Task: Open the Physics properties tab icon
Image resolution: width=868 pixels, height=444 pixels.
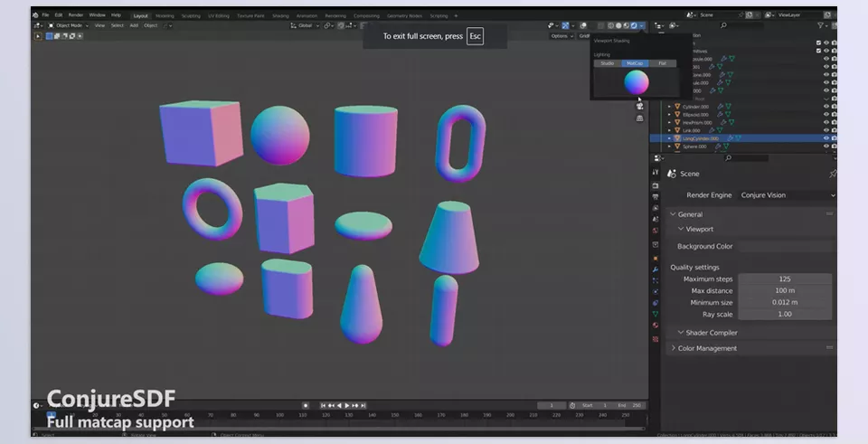Action: point(656,292)
